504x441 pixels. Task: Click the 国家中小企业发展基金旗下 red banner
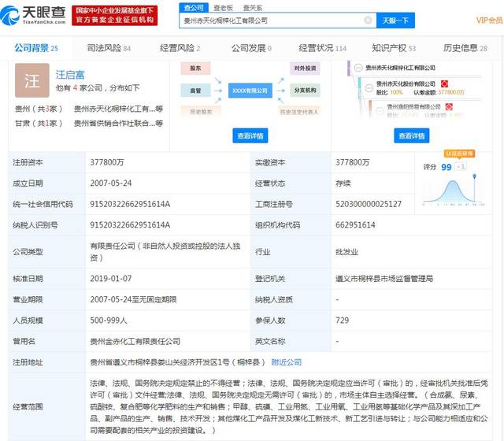coord(114,15)
